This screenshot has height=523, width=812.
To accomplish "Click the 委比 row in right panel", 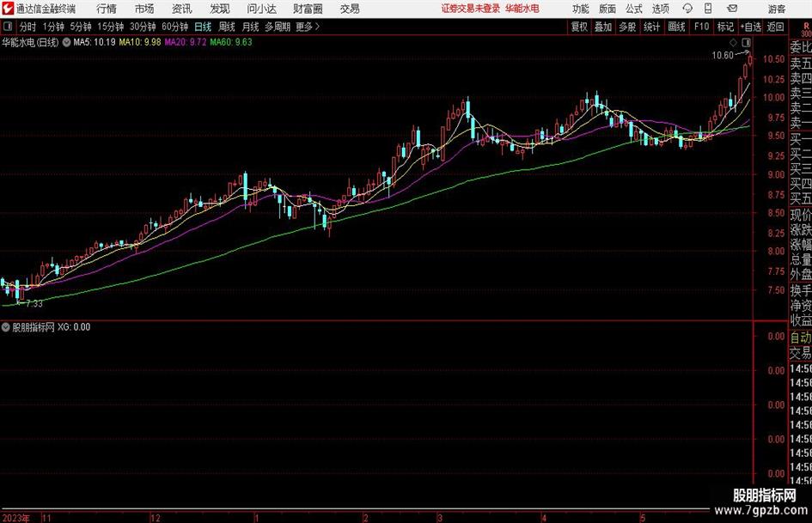I will [x=801, y=47].
